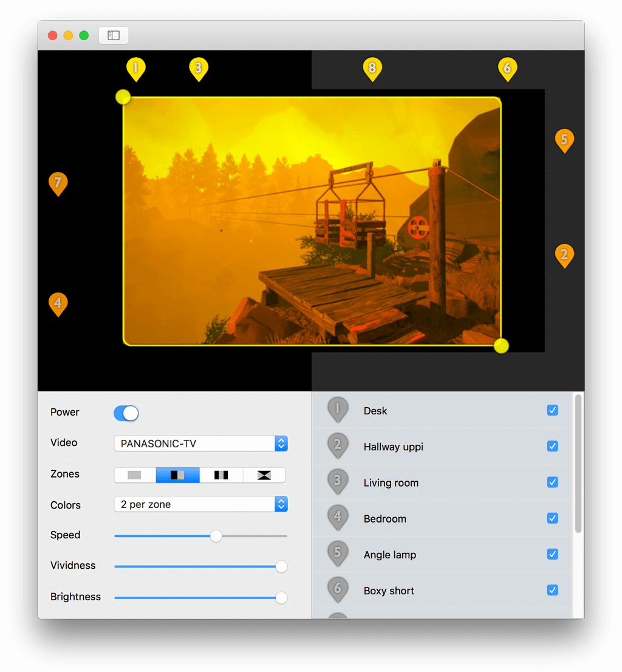The image size is (622, 672).
Task: Click the 'Zones' label
Action: click(64, 474)
